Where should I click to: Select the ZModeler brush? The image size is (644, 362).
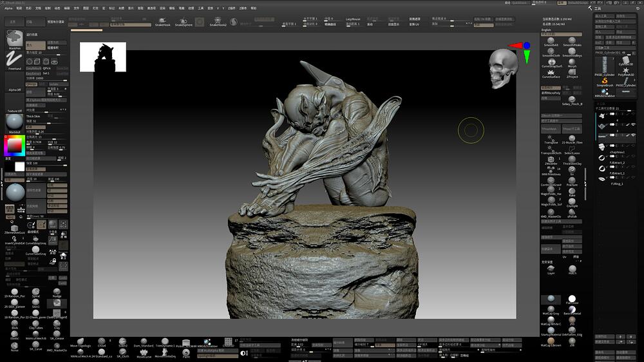[551, 160]
